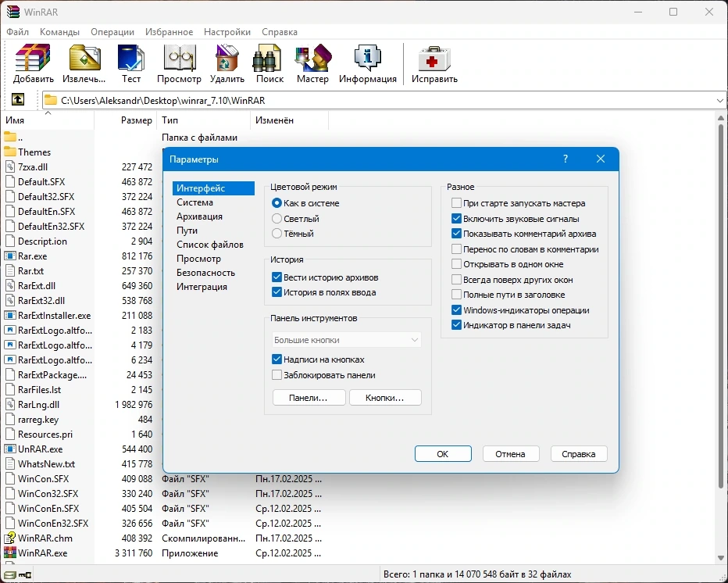Click the WinRAR.exe file icon
The image size is (728, 583).
click(9, 553)
